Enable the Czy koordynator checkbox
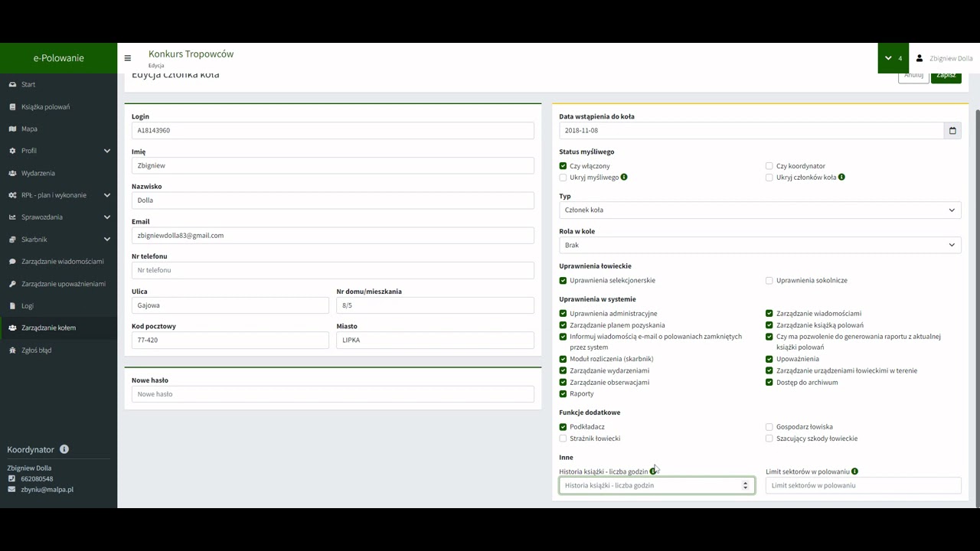Screen dimensions: 980x551 769,166
